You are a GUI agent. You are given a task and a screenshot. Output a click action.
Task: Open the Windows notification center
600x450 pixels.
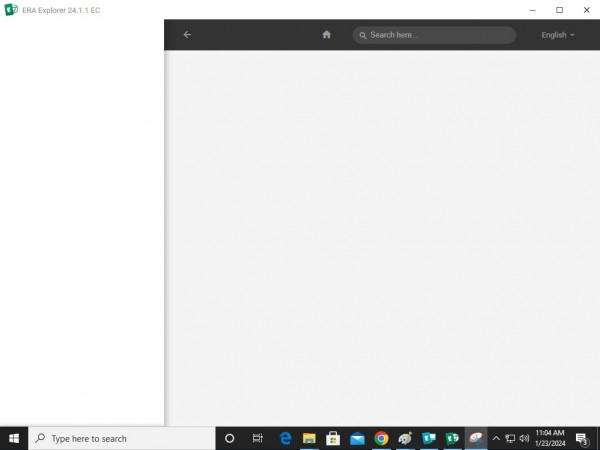582,438
